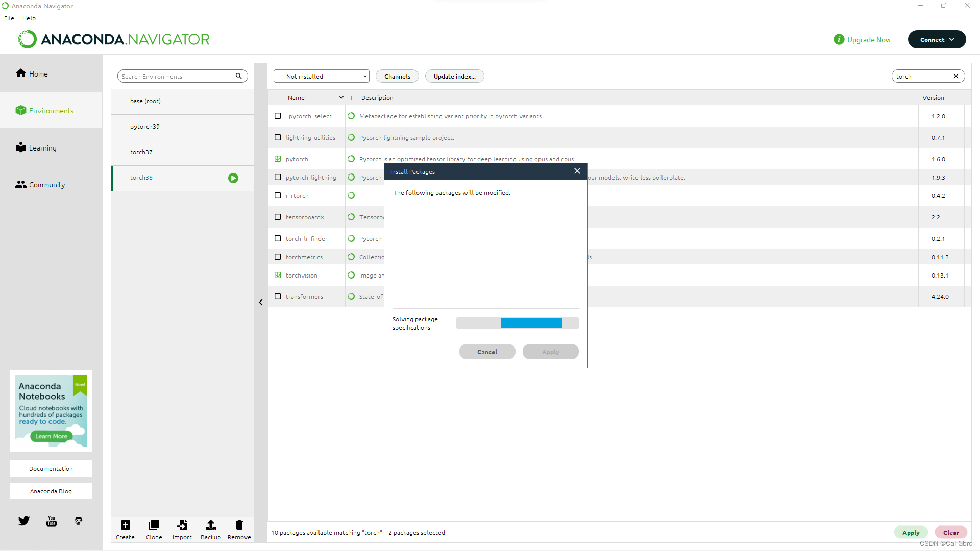
Task: Toggle the transformers package checkbox
Action: [x=278, y=296]
